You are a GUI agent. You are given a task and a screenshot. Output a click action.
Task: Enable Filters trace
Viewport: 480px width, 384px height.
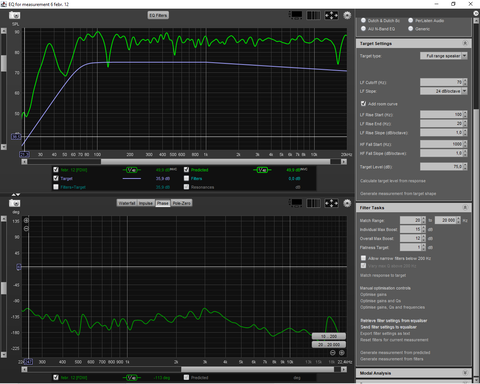click(x=186, y=178)
